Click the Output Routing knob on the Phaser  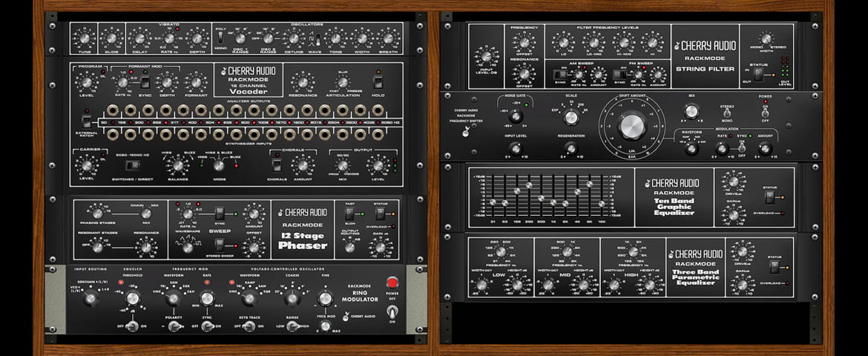[x=350, y=248]
